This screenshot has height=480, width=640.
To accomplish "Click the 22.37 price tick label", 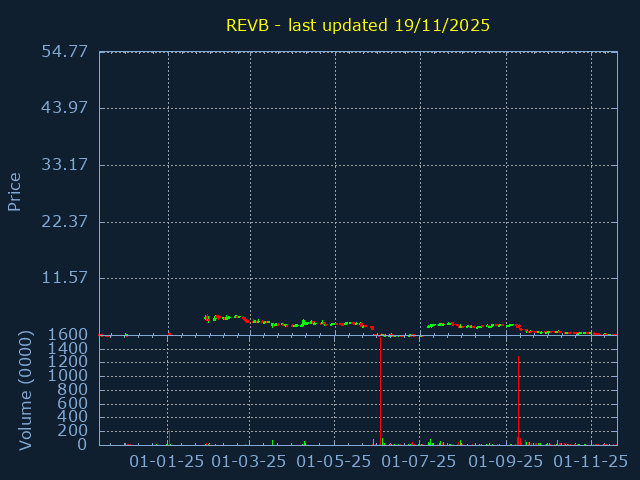I will point(65,221).
